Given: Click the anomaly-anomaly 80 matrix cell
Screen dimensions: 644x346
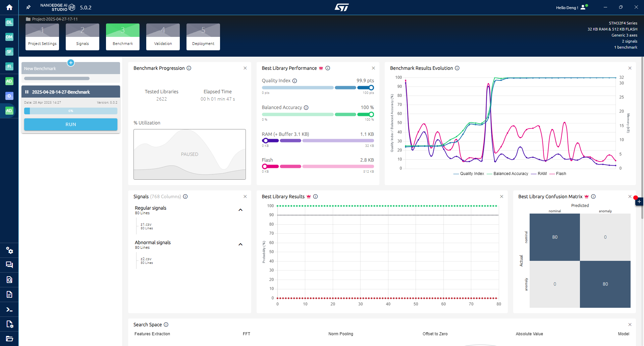Looking at the screenshot, I should click(605, 284).
